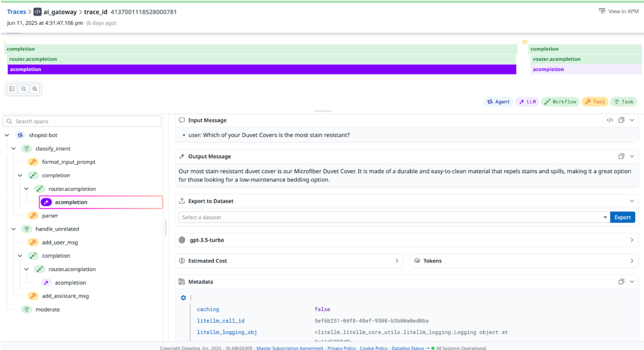Toggle the Agent span filter

(498, 102)
